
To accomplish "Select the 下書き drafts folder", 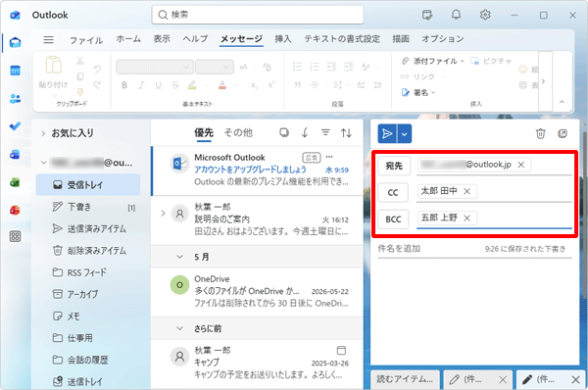I will [88, 207].
